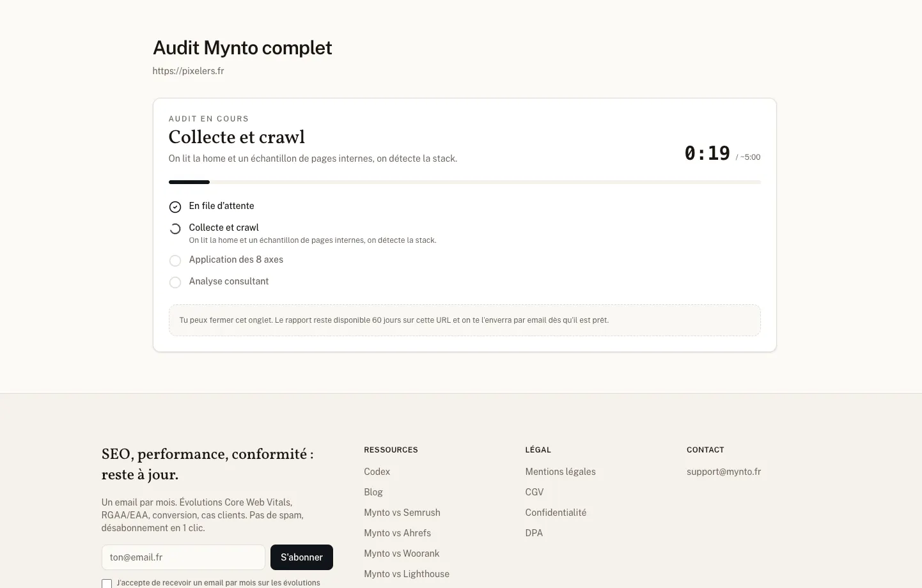Open Mynto vs Semrush comparison
The image size is (922, 588).
click(x=402, y=513)
